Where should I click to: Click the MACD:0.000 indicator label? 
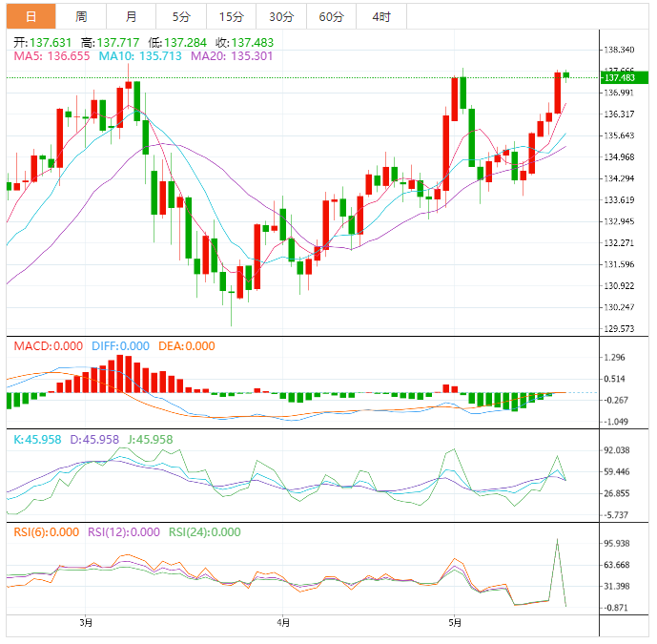point(49,346)
